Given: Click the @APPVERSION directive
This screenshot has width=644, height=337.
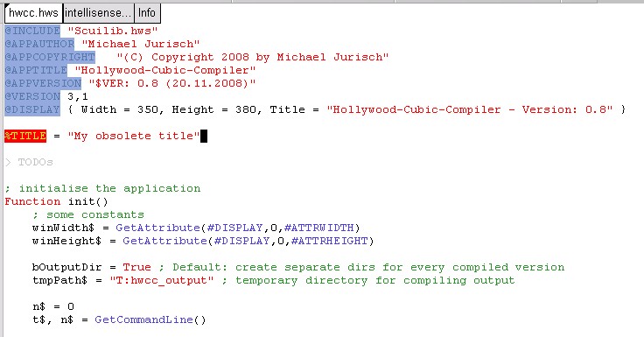Looking at the screenshot, I should pos(43,83).
